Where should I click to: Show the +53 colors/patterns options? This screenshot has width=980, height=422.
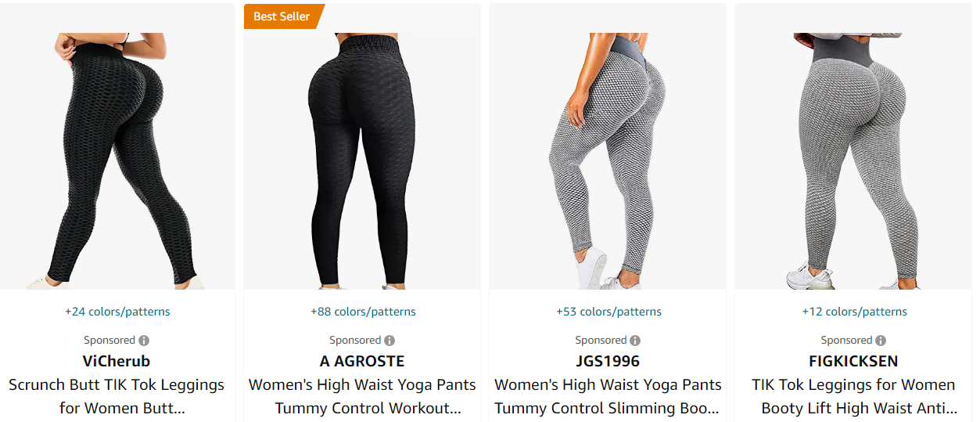(x=608, y=312)
